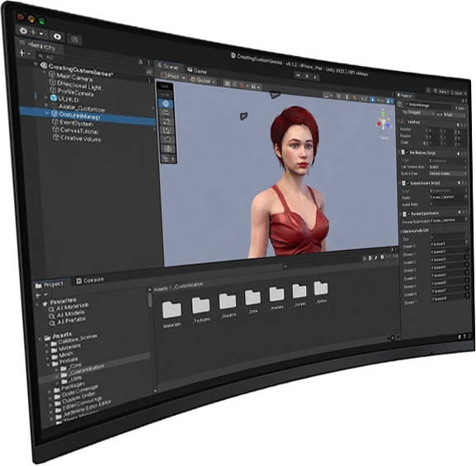Select the Inspector tab
The image size is (476, 466).
coord(405,96)
